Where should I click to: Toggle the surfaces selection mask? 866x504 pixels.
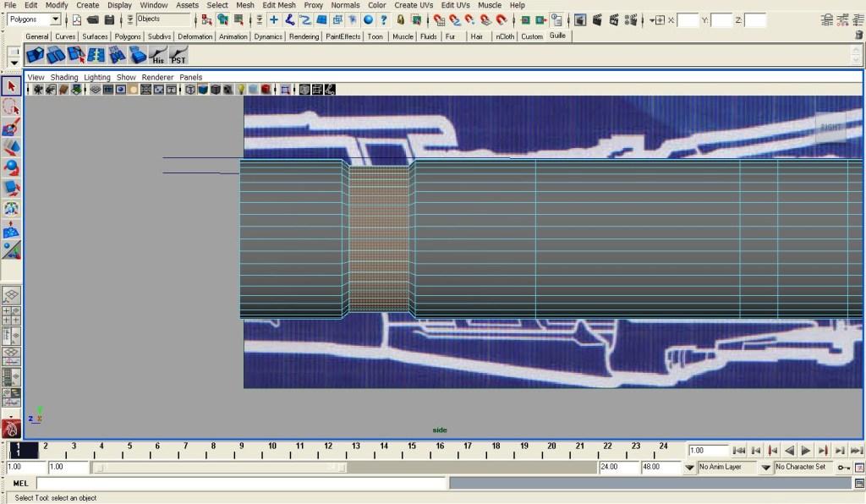321,20
